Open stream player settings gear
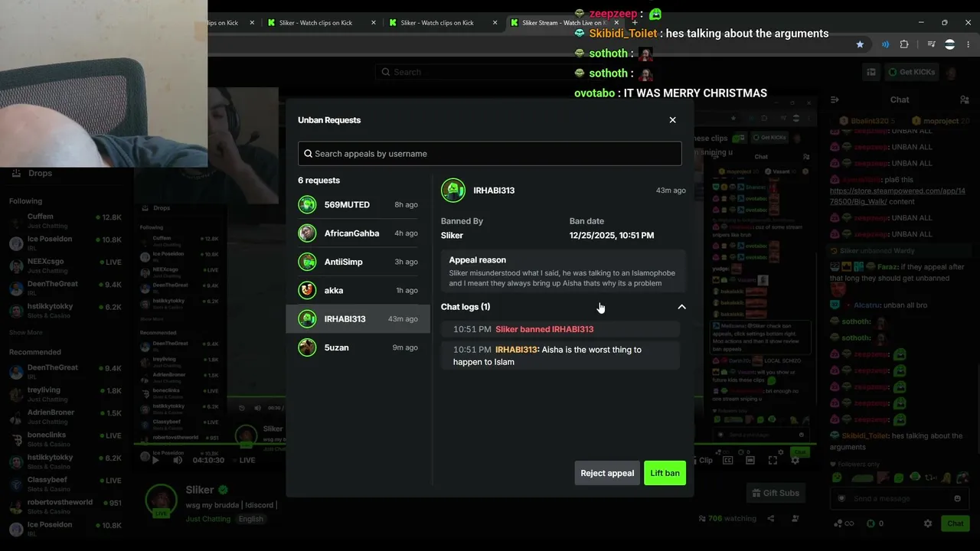 pos(795,460)
